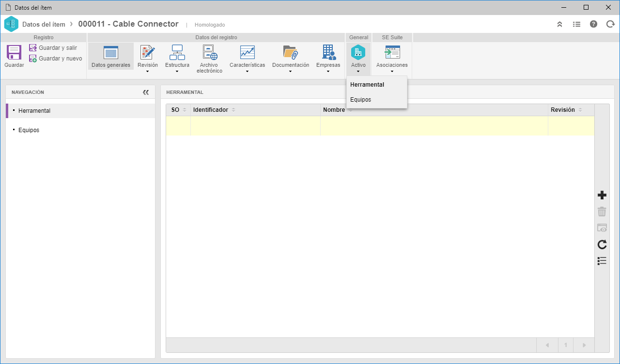This screenshot has width=620, height=364.
Task: Expand the Estructura dropdown arrow
Action: (x=177, y=72)
